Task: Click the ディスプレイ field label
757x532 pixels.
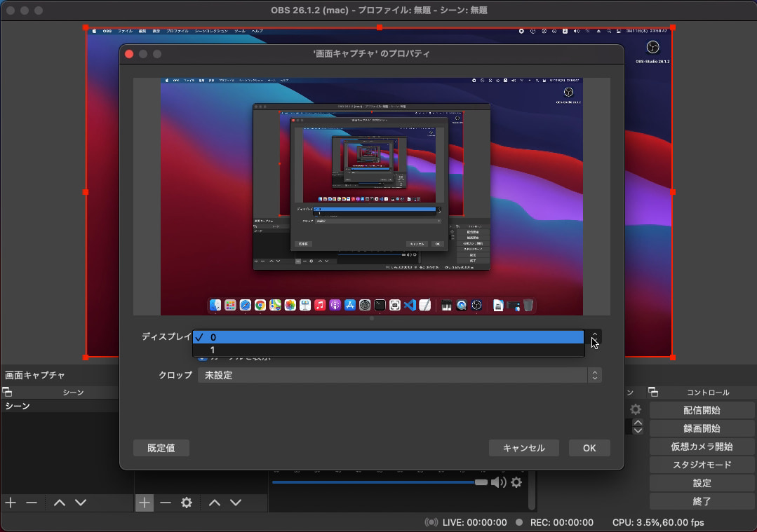Action: click(x=166, y=336)
